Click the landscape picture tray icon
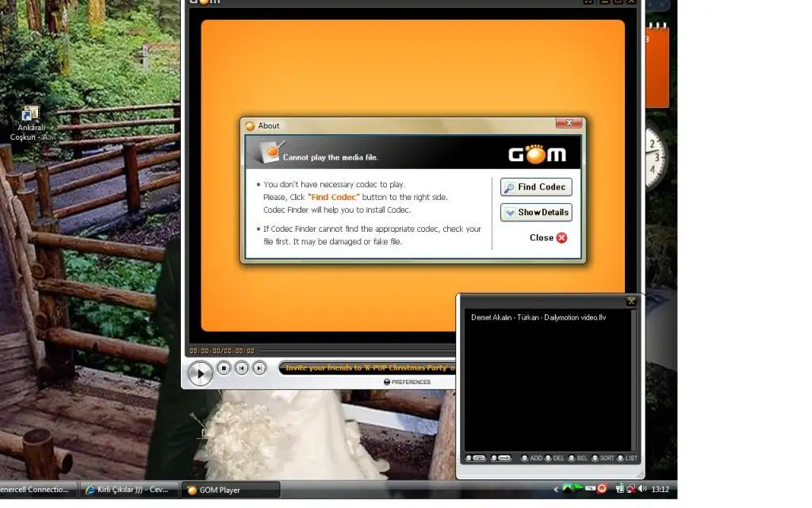The height and width of the screenshot is (508, 812). (x=568, y=488)
